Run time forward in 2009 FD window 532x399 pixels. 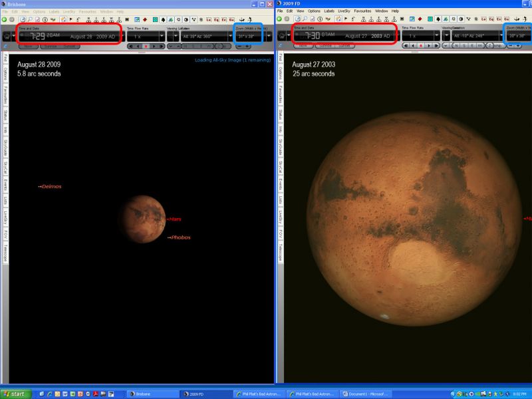click(428, 45)
